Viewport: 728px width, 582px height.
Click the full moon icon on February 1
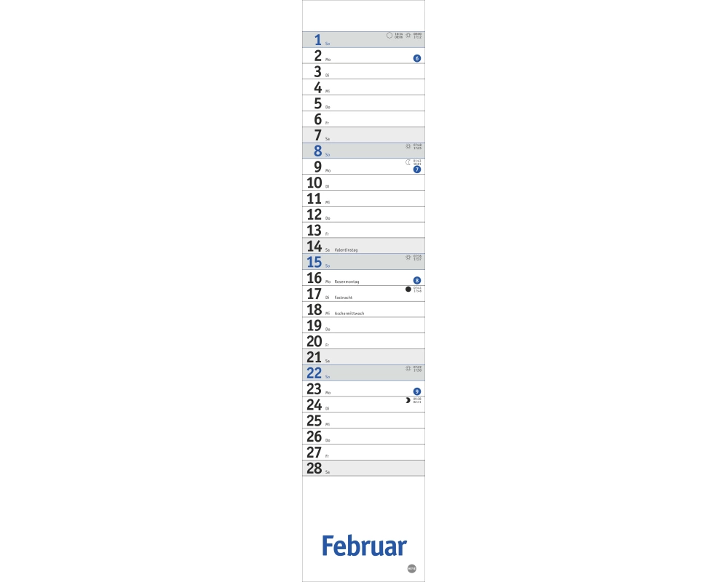(x=389, y=35)
